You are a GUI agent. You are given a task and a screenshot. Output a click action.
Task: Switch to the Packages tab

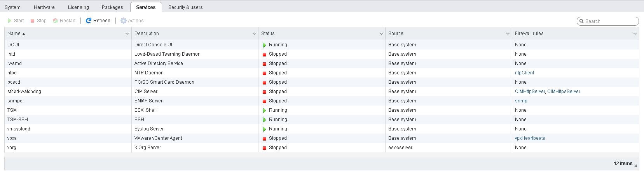pyautogui.click(x=112, y=7)
